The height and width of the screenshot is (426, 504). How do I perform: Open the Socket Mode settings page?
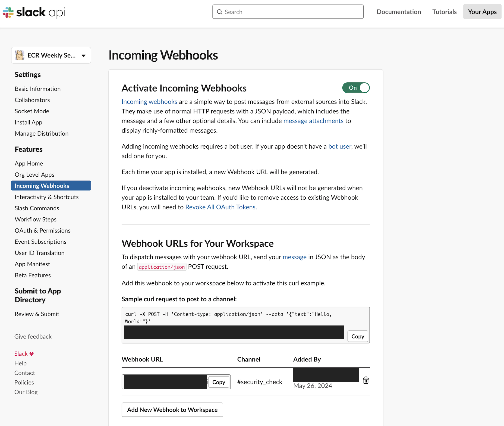32,111
